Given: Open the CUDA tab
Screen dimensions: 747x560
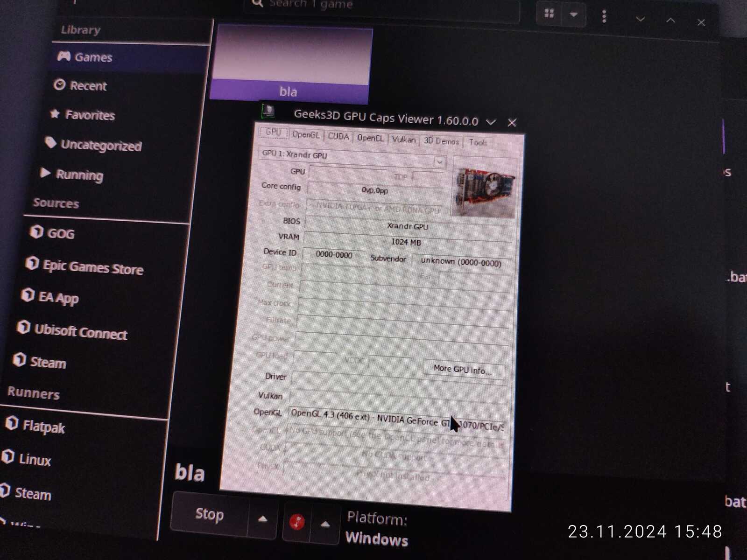Looking at the screenshot, I should 338,136.
